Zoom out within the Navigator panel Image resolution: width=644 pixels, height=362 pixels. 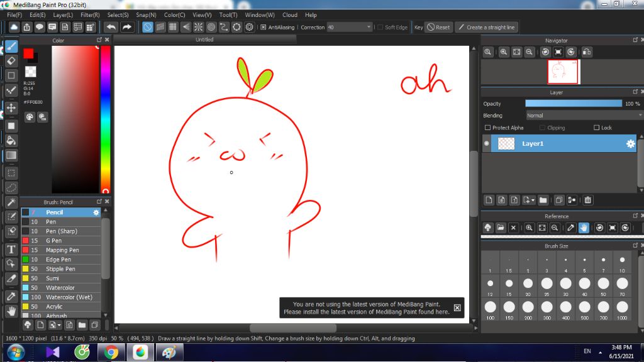tap(529, 52)
